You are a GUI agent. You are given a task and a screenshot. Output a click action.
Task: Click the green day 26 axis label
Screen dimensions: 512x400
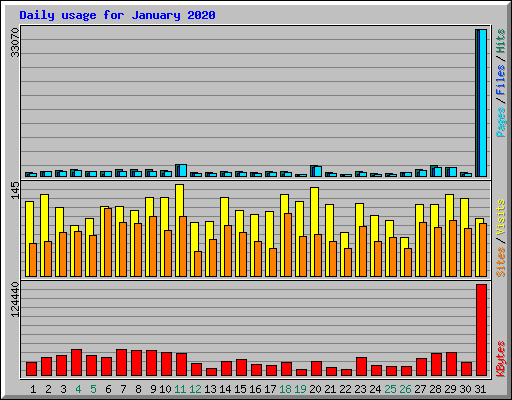pos(405,389)
